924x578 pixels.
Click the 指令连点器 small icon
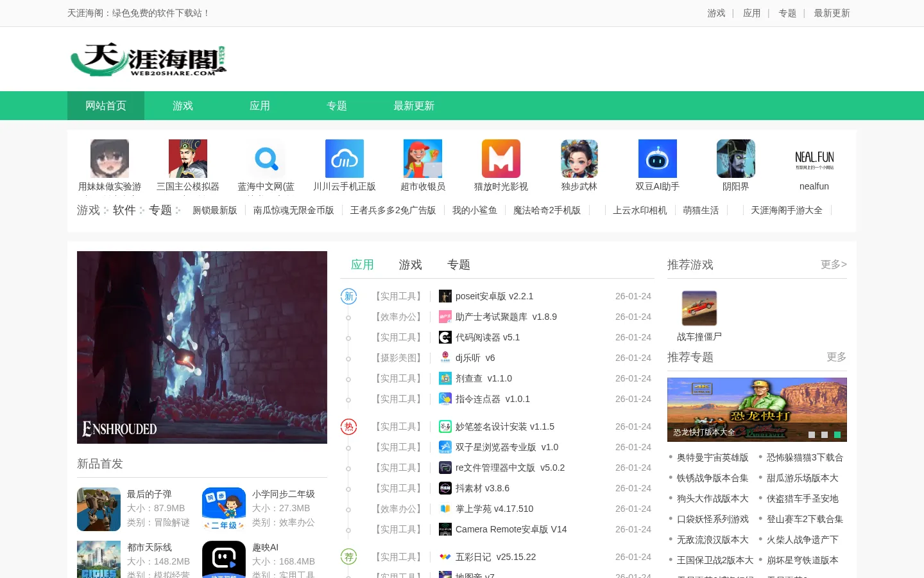[445, 399]
